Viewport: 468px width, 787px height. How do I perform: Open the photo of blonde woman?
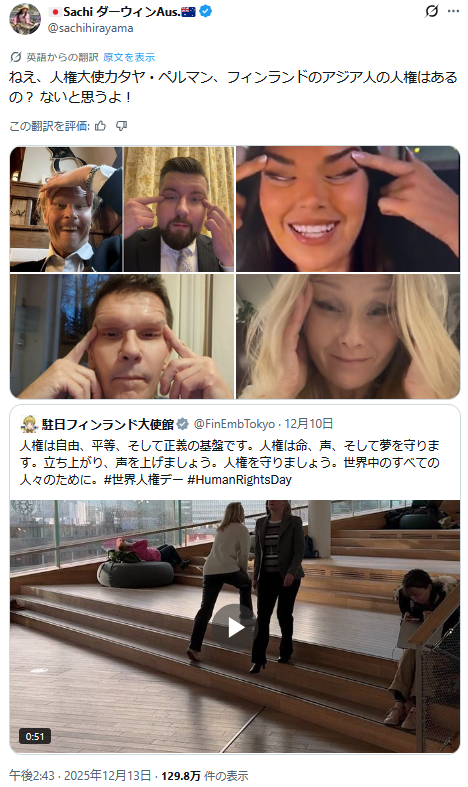[348, 336]
